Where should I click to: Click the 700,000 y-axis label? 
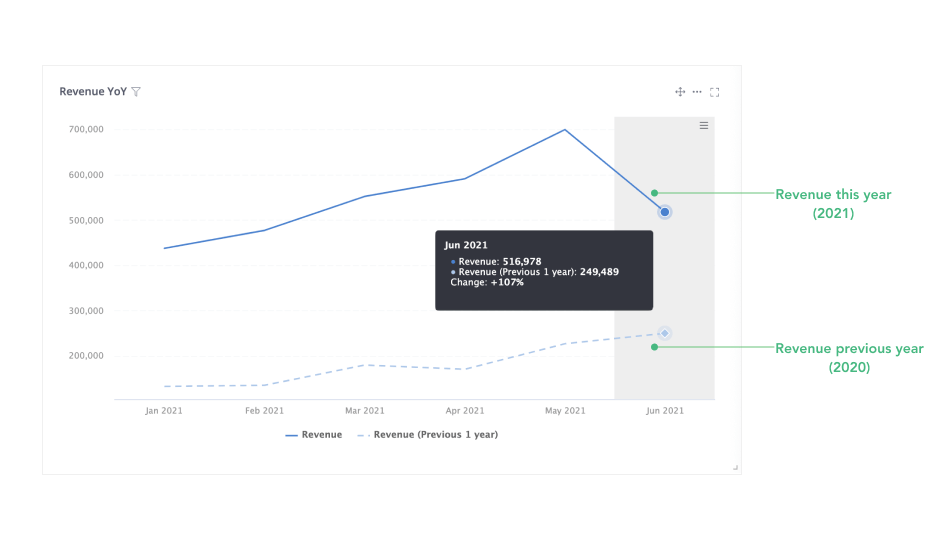[x=87, y=129]
